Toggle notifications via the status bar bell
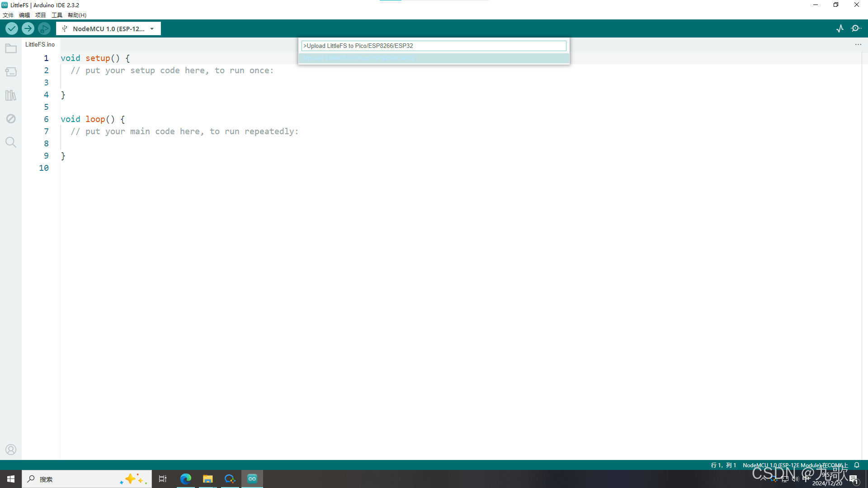This screenshot has height=488, width=868. click(857, 465)
